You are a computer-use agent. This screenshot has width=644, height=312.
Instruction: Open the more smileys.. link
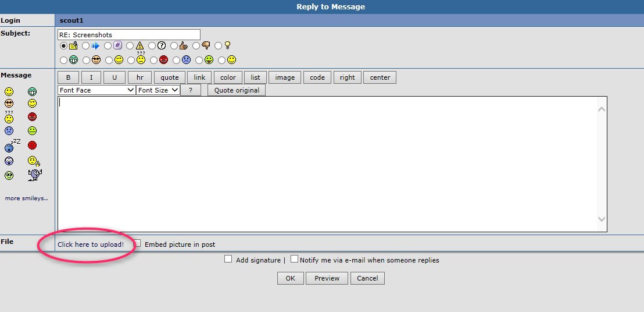26,198
